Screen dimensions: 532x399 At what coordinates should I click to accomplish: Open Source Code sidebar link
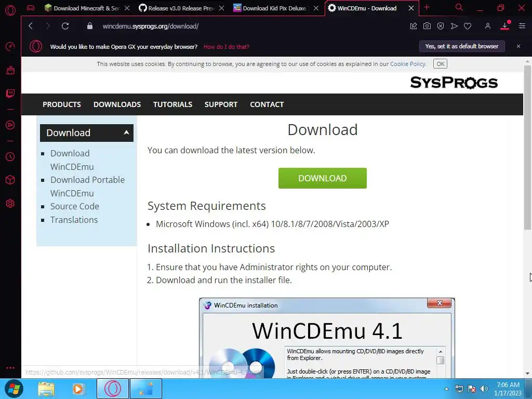click(x=75, y=206)
